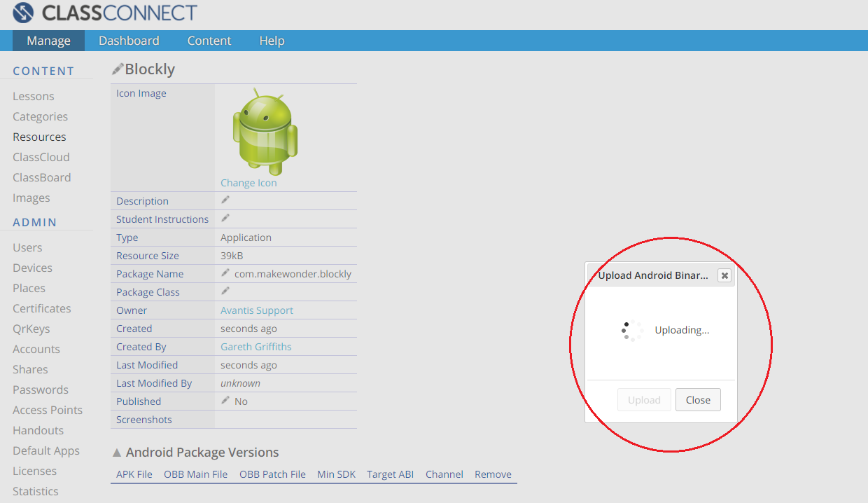Edit Package Class using pencil icon

[x=225, y=291]
